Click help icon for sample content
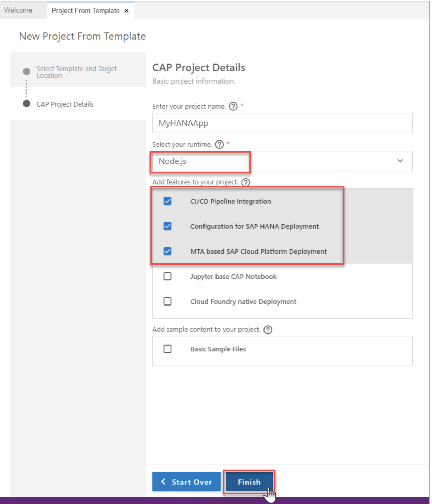The height and width of the screenshot is (504, 432). pyautogui.click(x=268, y=330)
